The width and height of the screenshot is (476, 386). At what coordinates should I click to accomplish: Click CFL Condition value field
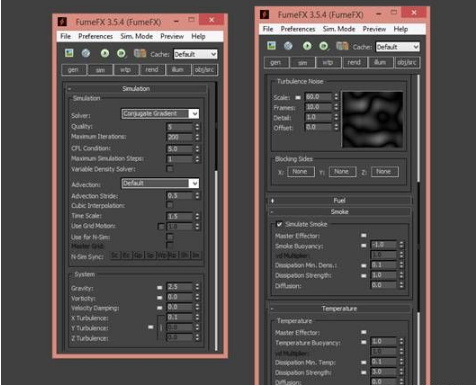point(180,148)
